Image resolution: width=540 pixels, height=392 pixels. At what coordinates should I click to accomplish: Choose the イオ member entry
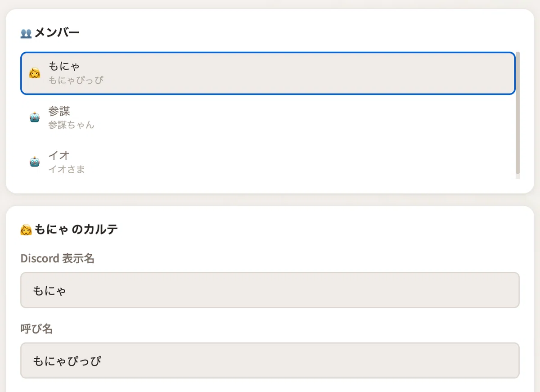(x=268, y=162)
